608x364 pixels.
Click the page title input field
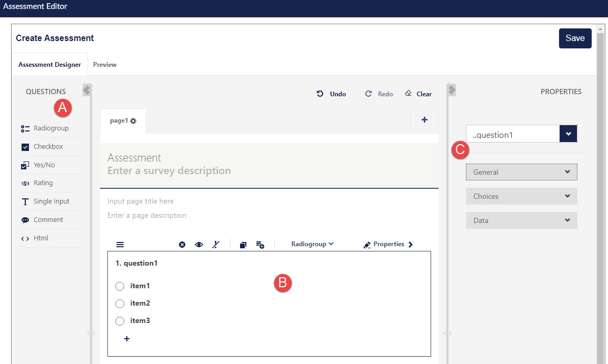141,201
